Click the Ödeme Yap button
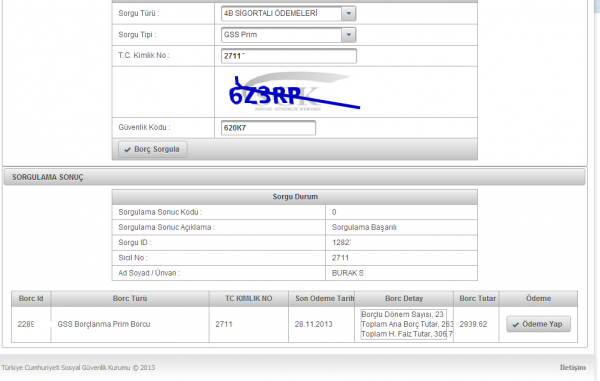Image resolution: width=600 pixels, height=381 pixels. [x=538, y=324]
